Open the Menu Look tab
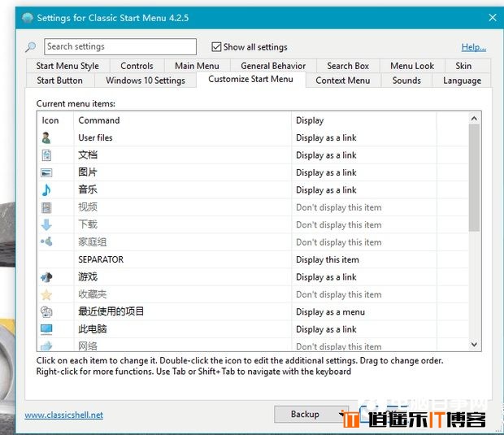Image resolution: width=504 pixels, height=435 pixels. coord(412,66)
